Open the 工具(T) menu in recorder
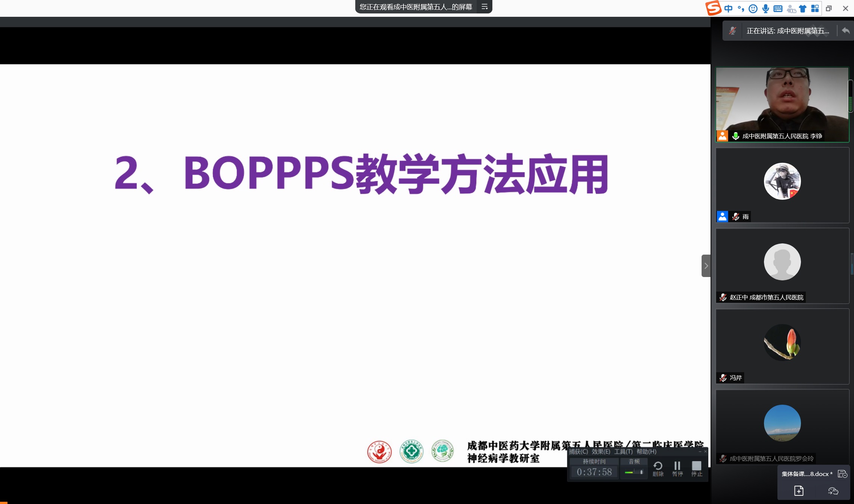The height and width of the screenshot is (504, 854). point(623,451)
